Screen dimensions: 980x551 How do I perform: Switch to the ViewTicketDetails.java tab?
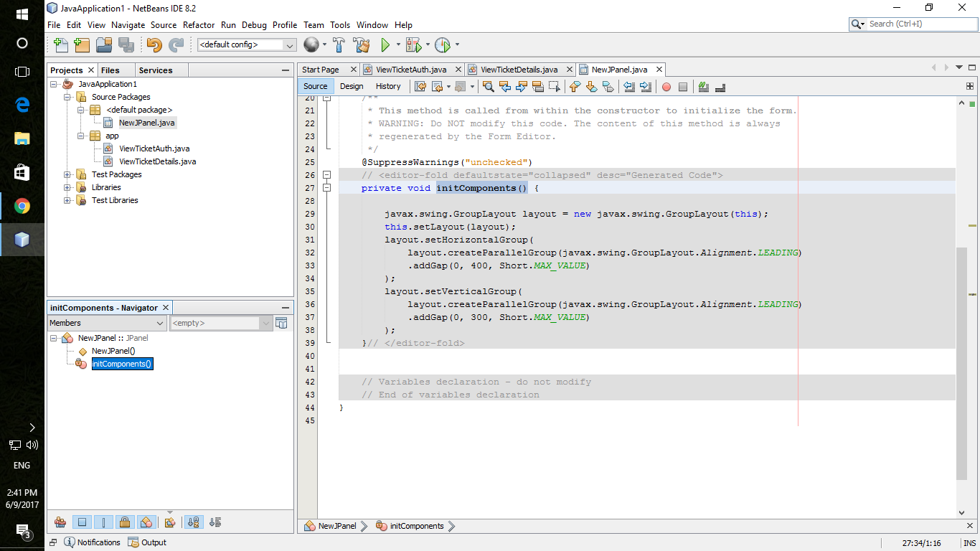point(519,70)
